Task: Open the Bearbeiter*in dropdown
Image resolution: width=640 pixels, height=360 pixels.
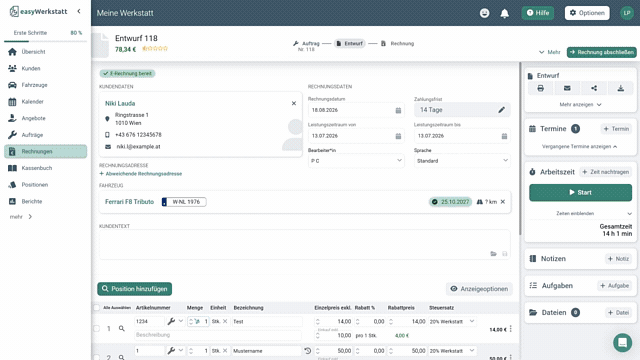Action: coord(356,161)
